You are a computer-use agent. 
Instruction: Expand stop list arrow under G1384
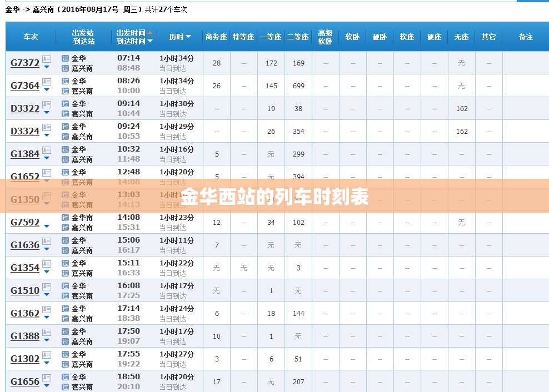point(47,158)
